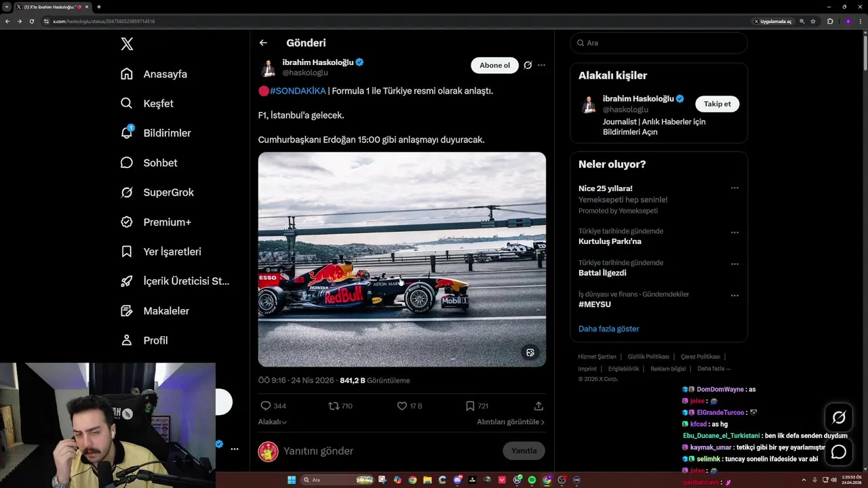
Task: Open the Windows Start menu
Action: 292,480
